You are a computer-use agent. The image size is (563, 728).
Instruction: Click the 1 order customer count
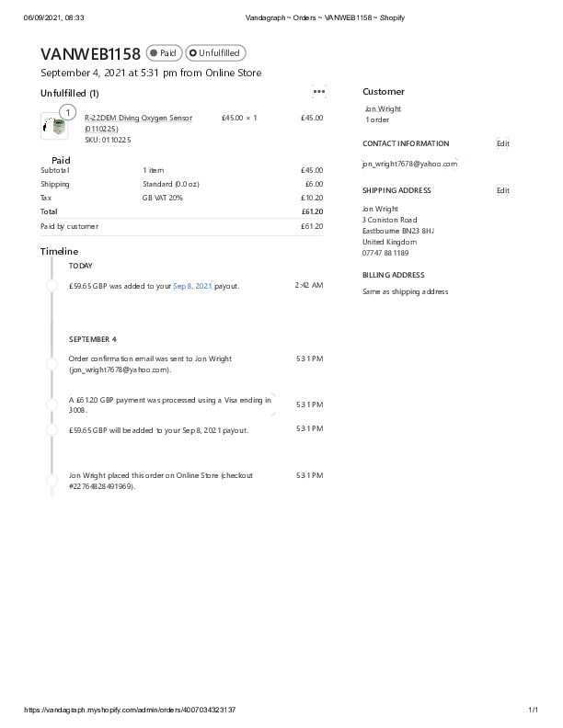pos(377,119)
